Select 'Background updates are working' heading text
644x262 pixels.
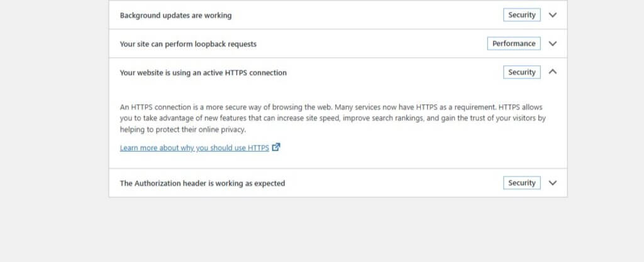coord(176,15)
